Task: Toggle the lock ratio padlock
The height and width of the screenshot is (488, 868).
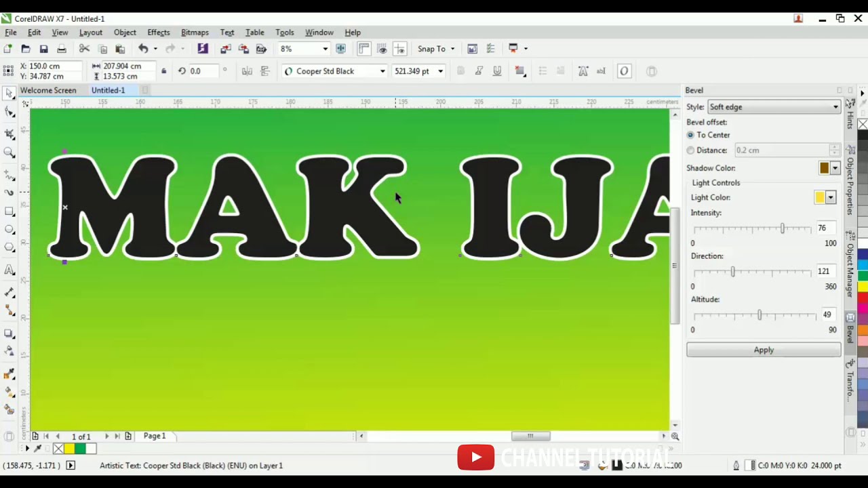Action: tap(163, 71)
